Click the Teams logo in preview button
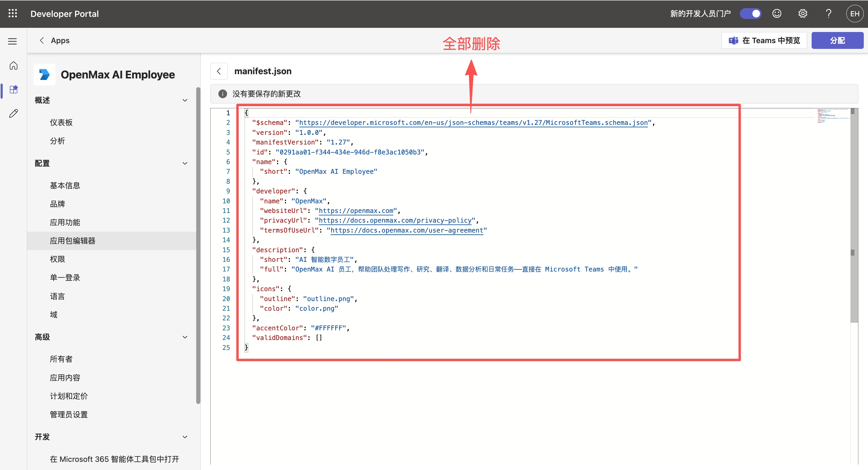 tap(733, 40)
